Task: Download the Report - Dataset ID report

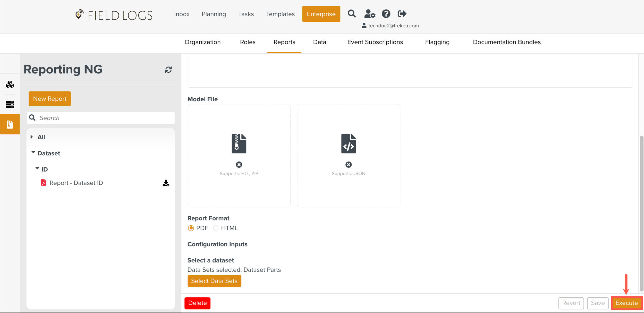Action: tap(166, 183)
